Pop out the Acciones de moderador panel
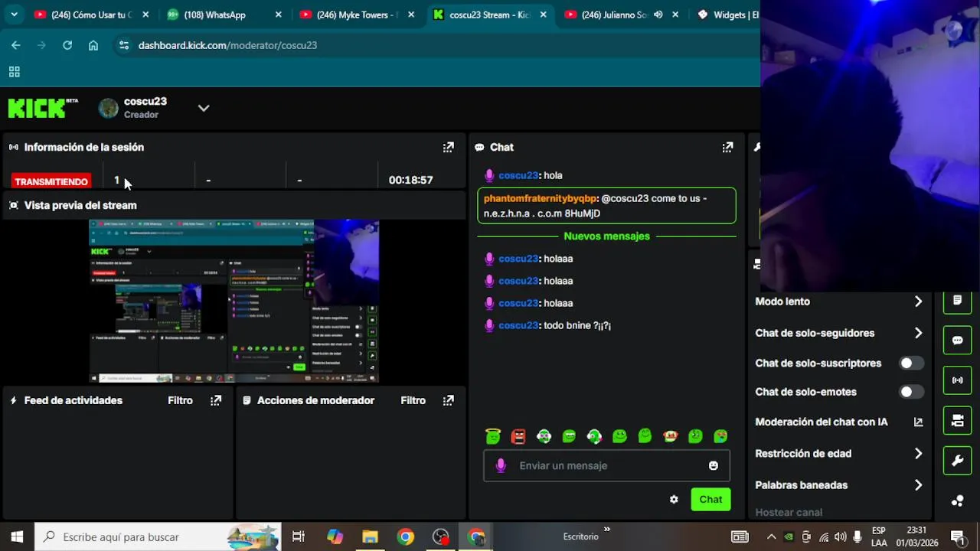Image resolution: width=980 pixels, height=551 pixels. pyautogui.click(x=448, y=400)
